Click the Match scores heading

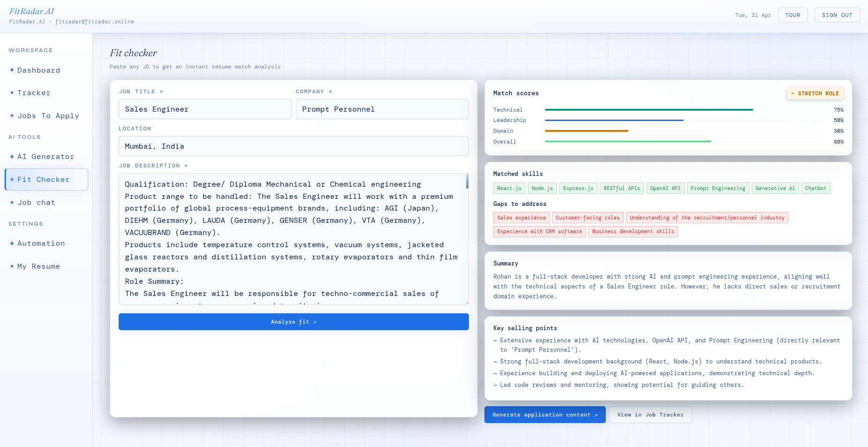pos(516,93)
